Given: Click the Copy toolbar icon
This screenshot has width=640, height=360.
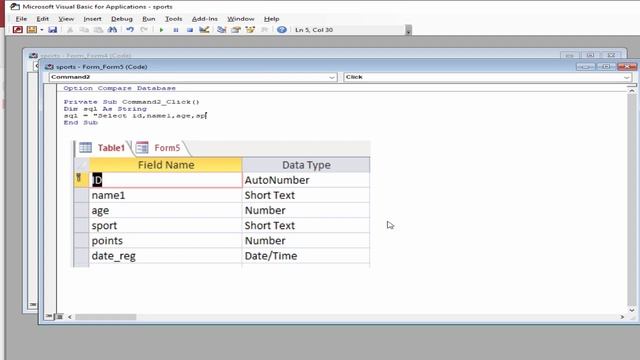Looking at the screenshot, I should coord(84,30).
